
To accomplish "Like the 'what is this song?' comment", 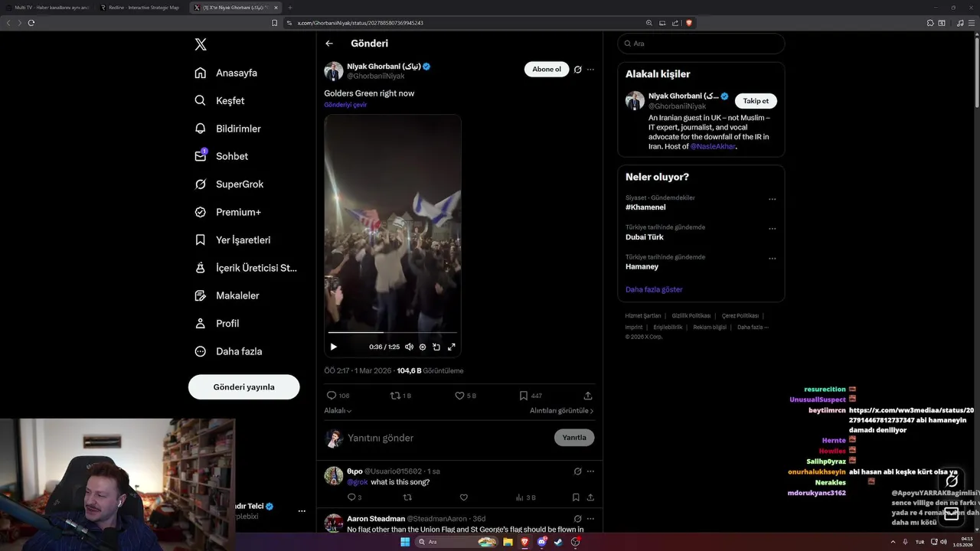I will coord(463,497).
